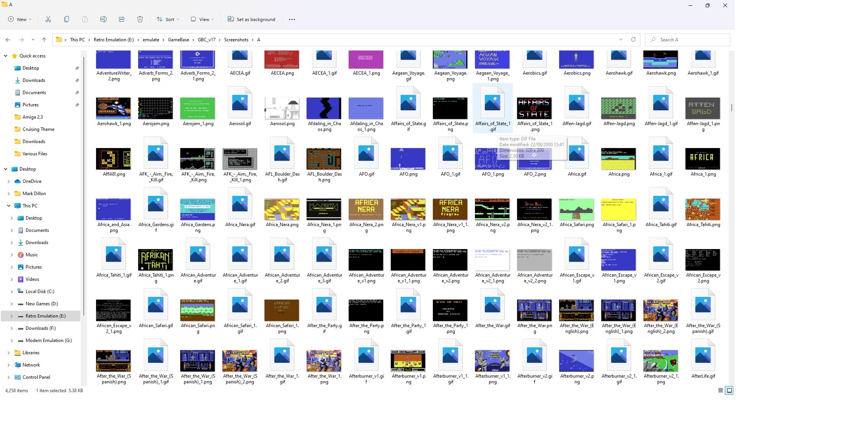The image size is (868, 422).
Task: Open the Libraries item in sidebar
Action: coord(31,353)
